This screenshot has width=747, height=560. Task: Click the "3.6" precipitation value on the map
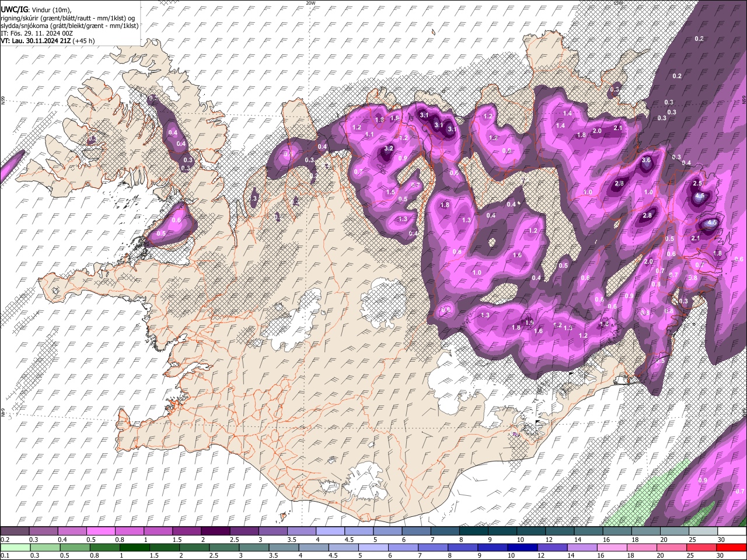coord(646,160)
